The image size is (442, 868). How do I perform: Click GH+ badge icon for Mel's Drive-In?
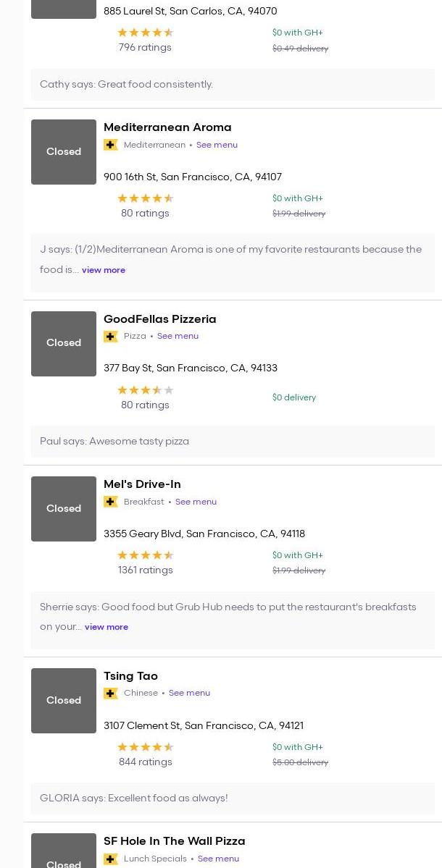pyautogui.click(x=111, y=502)
